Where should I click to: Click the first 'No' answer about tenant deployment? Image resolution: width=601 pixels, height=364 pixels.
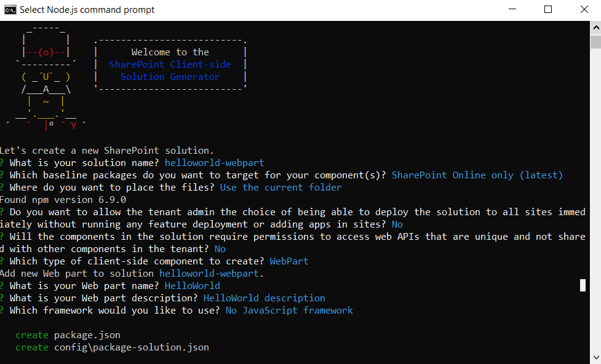[x=397, y=224]
